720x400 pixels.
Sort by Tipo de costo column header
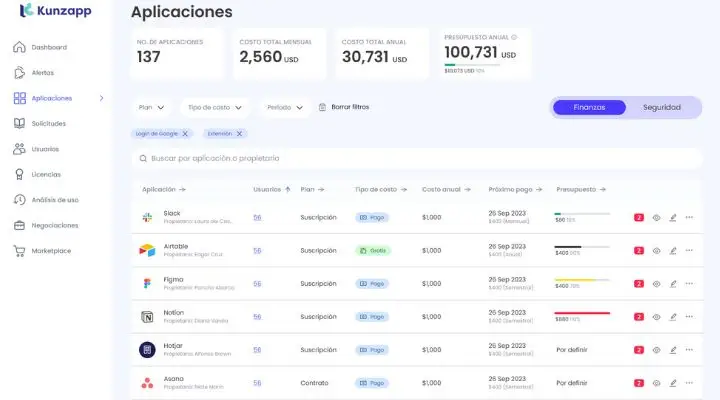tap(381, 189)
